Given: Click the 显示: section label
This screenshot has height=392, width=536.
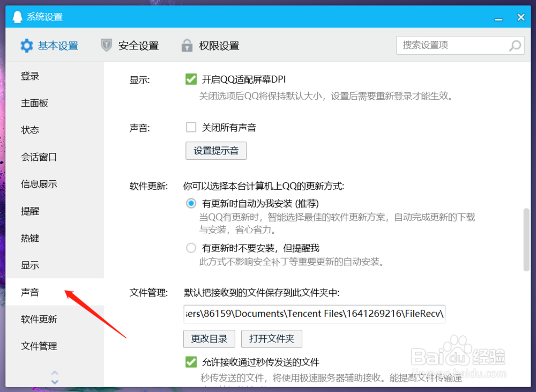Looking at the screenshot, I should click(x=139, y=80).
